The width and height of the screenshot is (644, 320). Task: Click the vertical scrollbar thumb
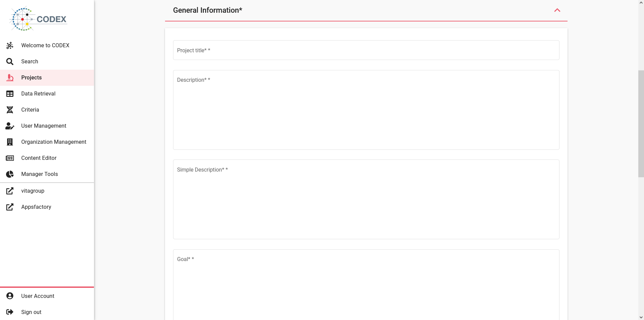point(641,124)
